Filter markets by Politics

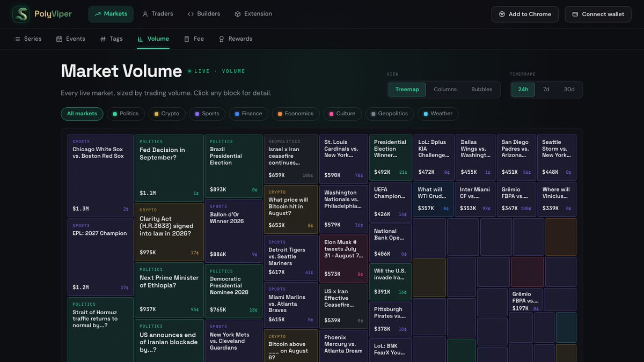click(126, 114)
